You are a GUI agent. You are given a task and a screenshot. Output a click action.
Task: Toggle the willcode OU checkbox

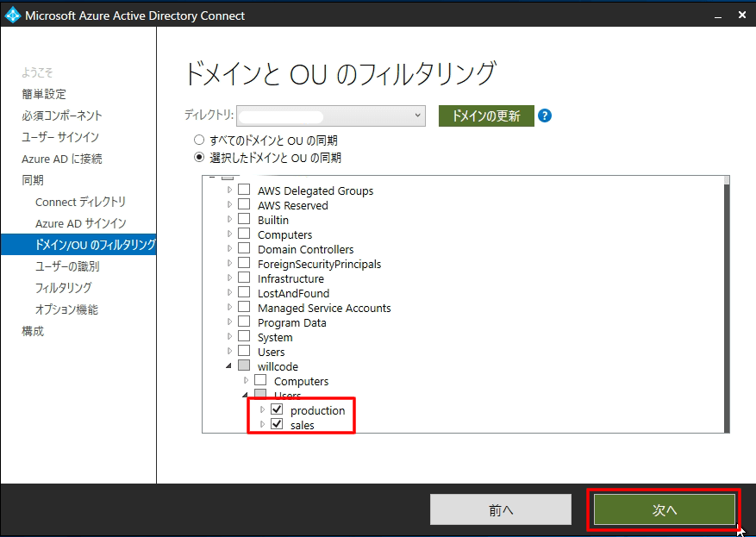point(244,365)
